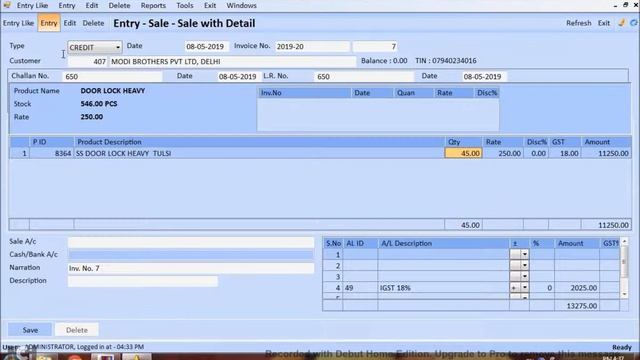Click the total quantity 45.00 in footer row
This screenshot has width=640, height=360.
pyautogui.click(x=463, y=225)
